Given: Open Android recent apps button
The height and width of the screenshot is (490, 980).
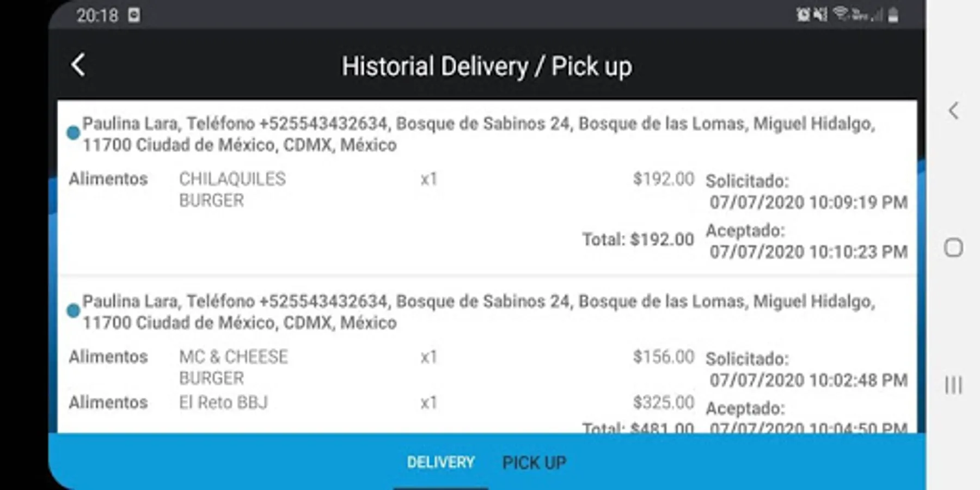Looking at the screenshot, I should click(x=953, y=385).
